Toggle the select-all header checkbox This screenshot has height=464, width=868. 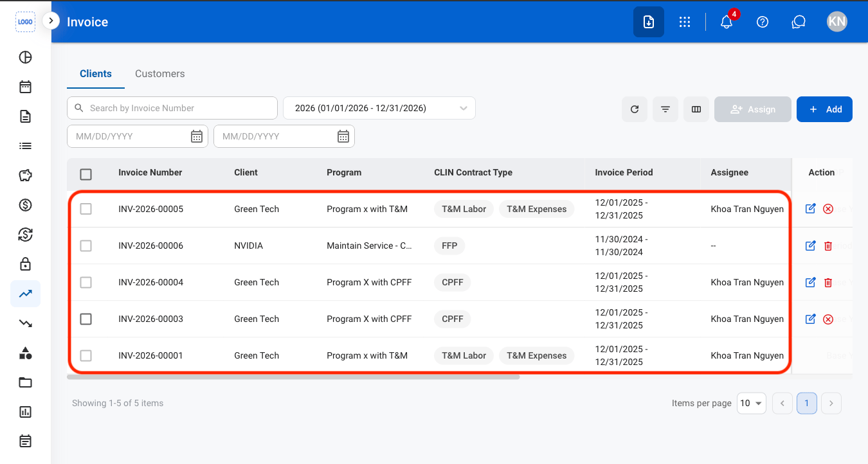pos(86,174)
